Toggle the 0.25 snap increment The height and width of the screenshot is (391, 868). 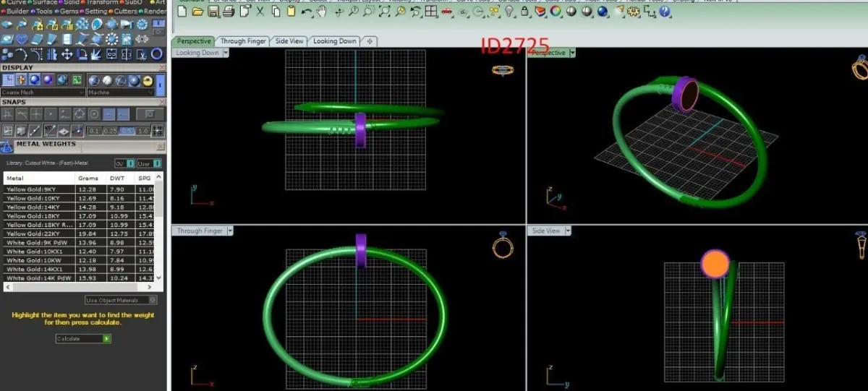click(x=111, y=131)
